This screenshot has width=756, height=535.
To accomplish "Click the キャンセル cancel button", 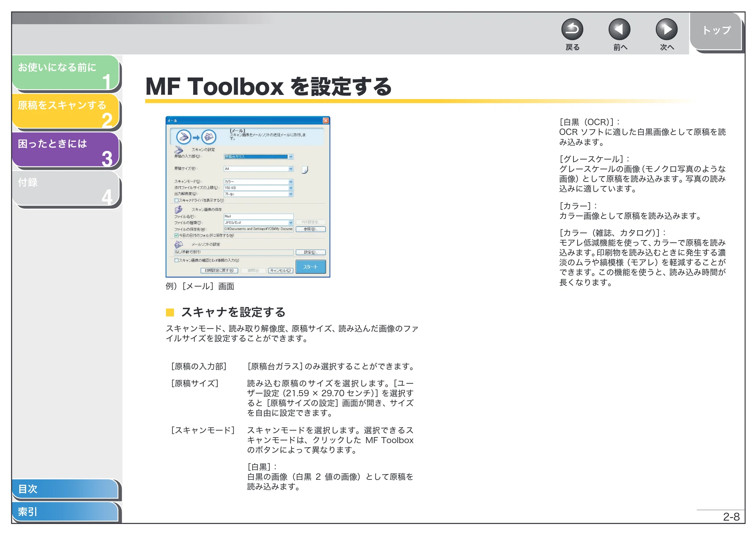I will point(280,270).
